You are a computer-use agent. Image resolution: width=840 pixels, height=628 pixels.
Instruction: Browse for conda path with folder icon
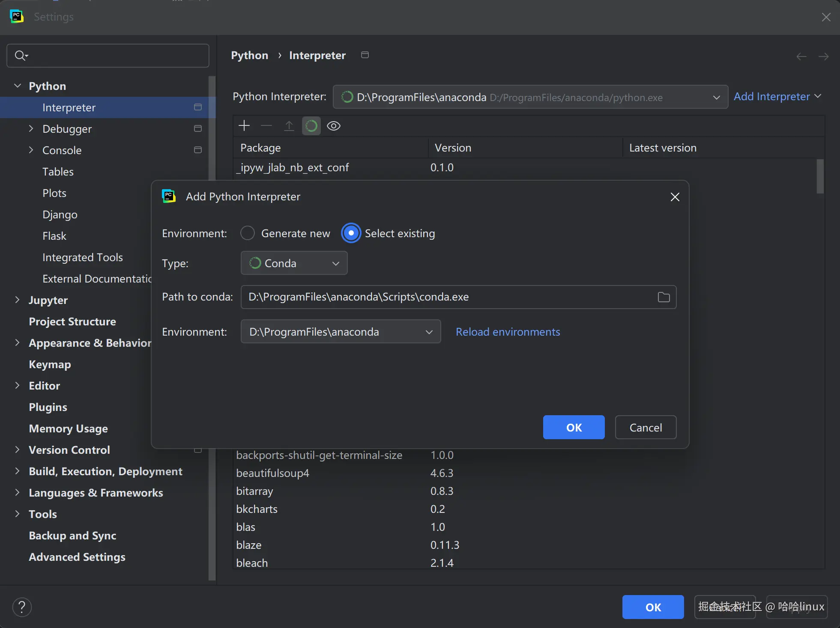pos(664,297)
